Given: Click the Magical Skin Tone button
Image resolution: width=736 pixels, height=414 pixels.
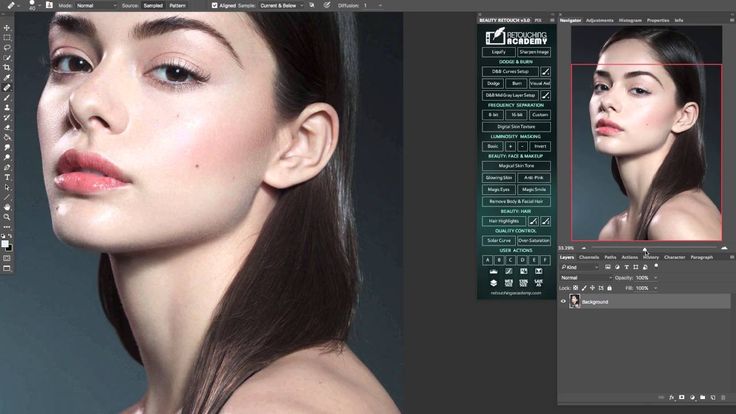Looking at the screenshot, I should (x=516, y=166).
